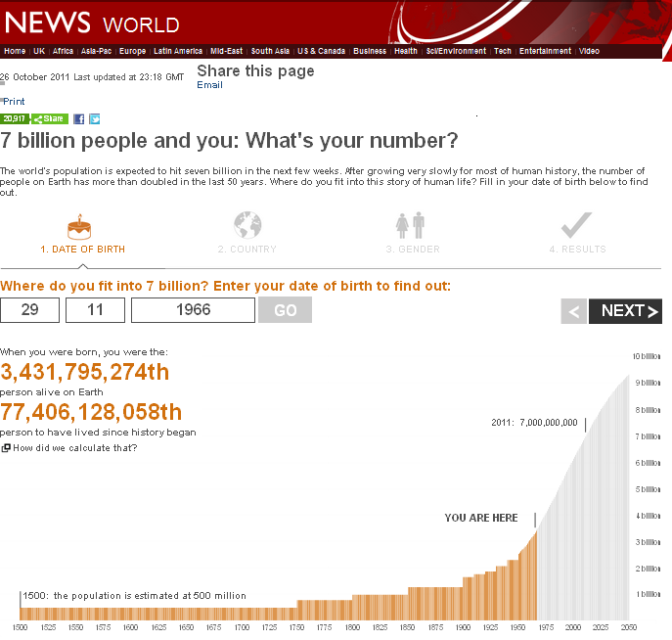Click the 10 billion axis label

pyautogui.click(x=647, y=356)
